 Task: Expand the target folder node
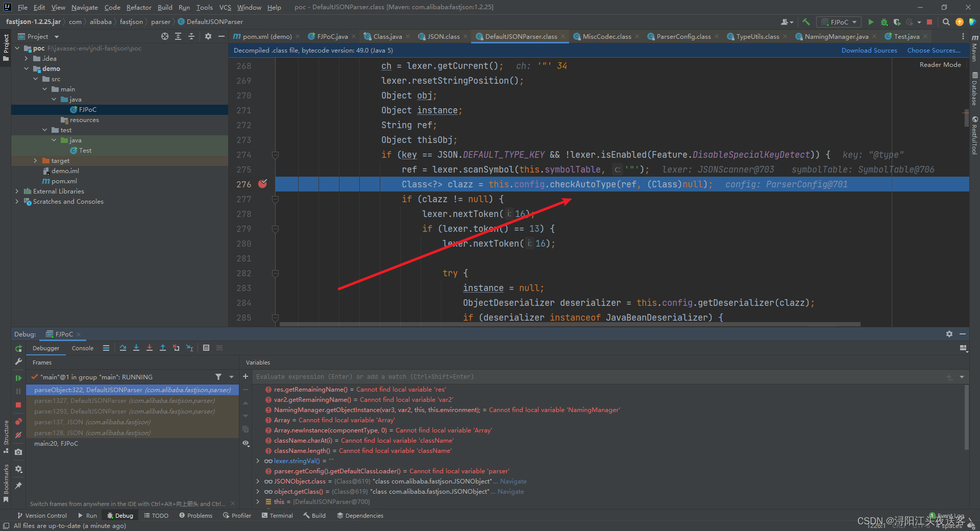coord(36,160)
